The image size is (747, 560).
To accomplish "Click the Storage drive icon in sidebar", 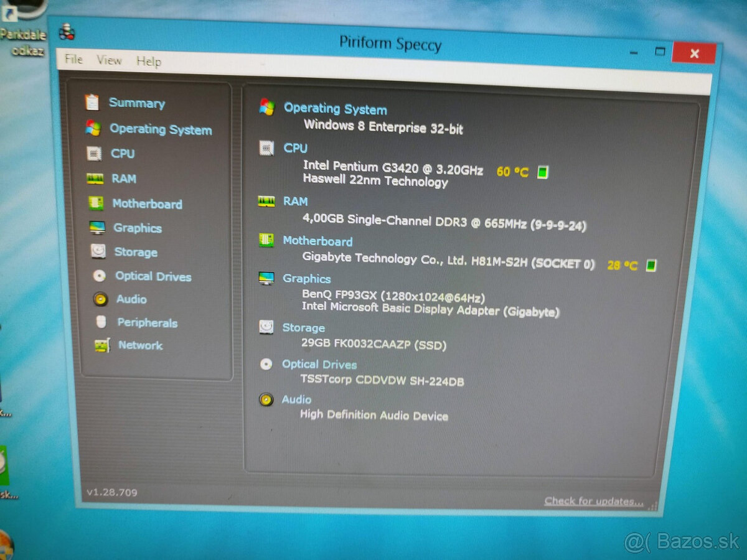I will coord(98,251).
